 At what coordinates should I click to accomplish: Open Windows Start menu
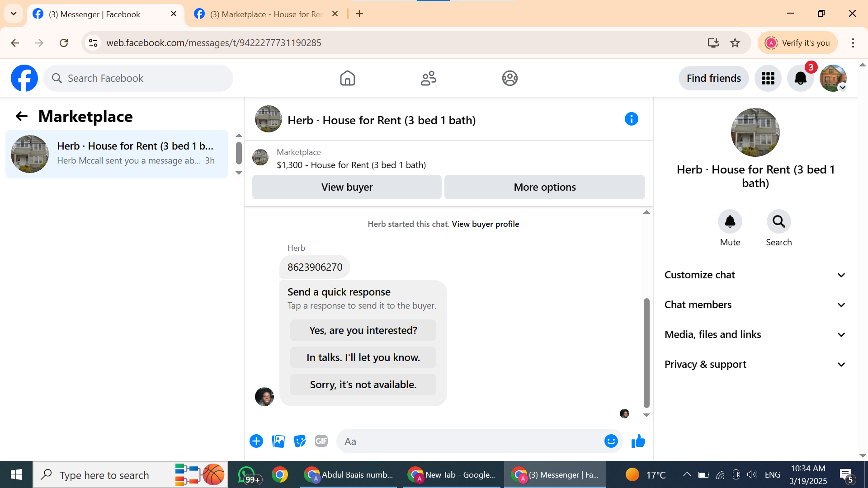point(16,474)
